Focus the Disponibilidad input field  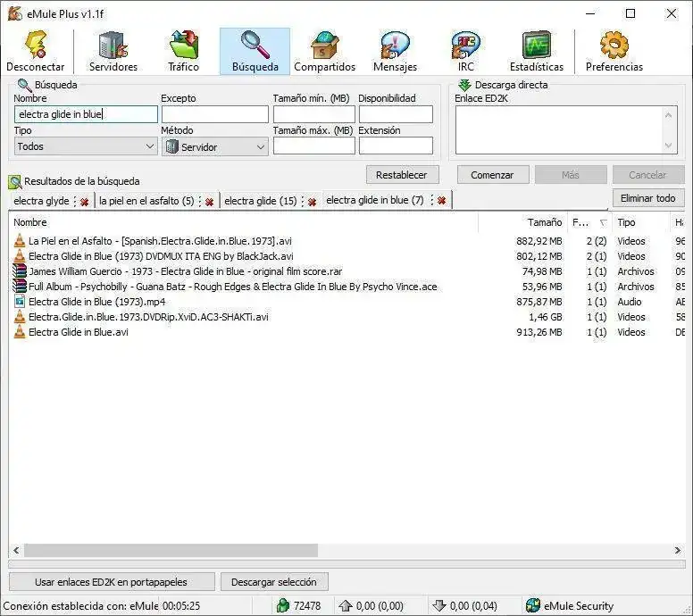[396, 114]
